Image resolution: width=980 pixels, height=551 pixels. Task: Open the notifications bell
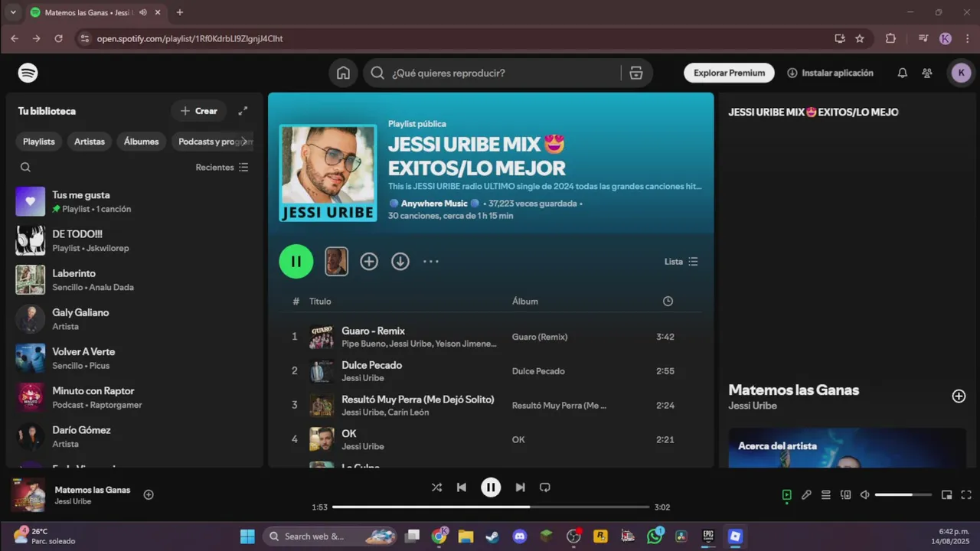(903, 73)
